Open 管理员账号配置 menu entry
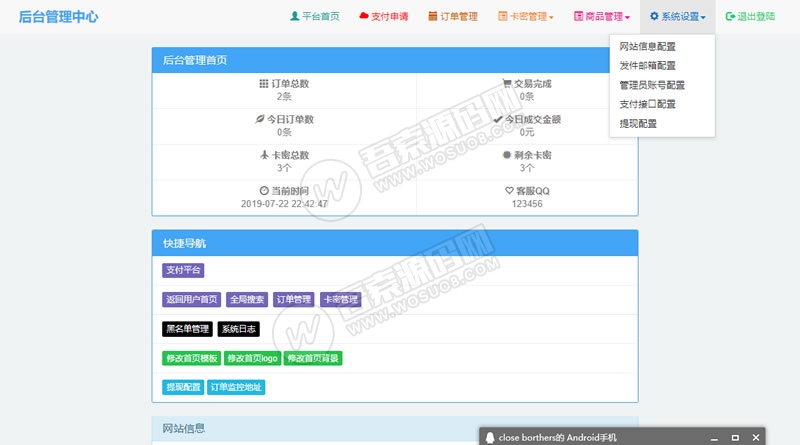800x445 pixels. click(x=652, y=85)
